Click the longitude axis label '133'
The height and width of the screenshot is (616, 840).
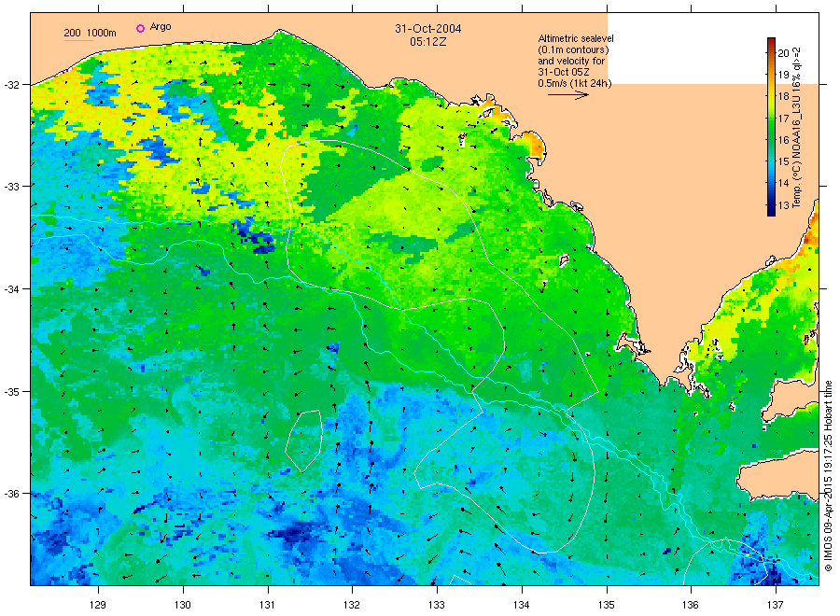tap(437, 605)
